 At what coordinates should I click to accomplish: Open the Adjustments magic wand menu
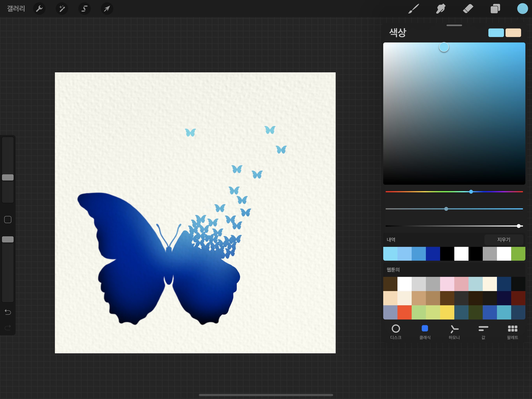62,9
